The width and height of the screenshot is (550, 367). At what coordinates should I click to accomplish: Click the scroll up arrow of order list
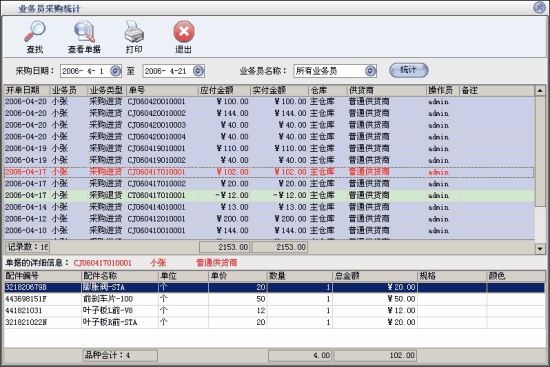pos(540,91)
